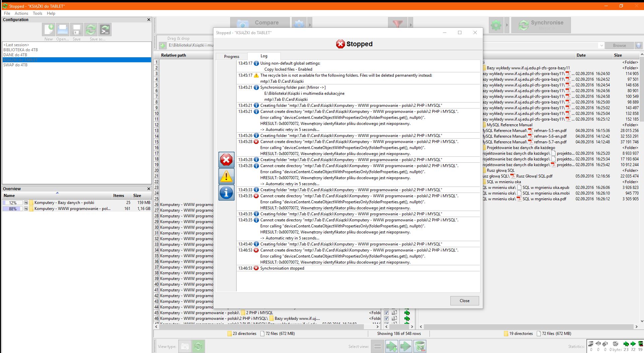Image resolution: width=644 pixels, height=353 pixels.
Task: Click left folder path input field
Action: tap(190, 46)
